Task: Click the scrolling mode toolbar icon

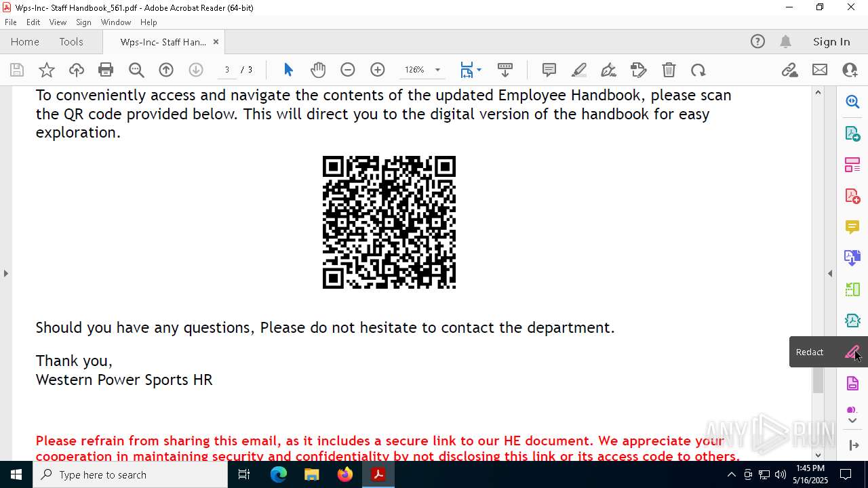Action: (505, 70)
